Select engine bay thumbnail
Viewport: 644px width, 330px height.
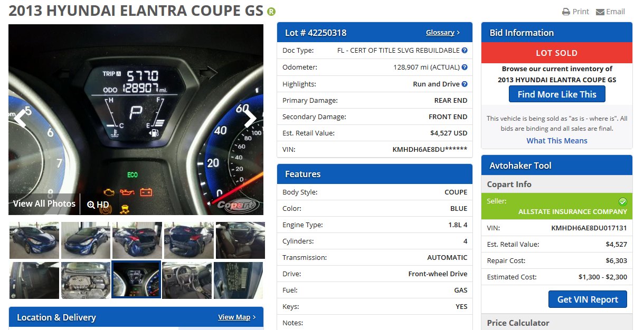tap(86, 280)
